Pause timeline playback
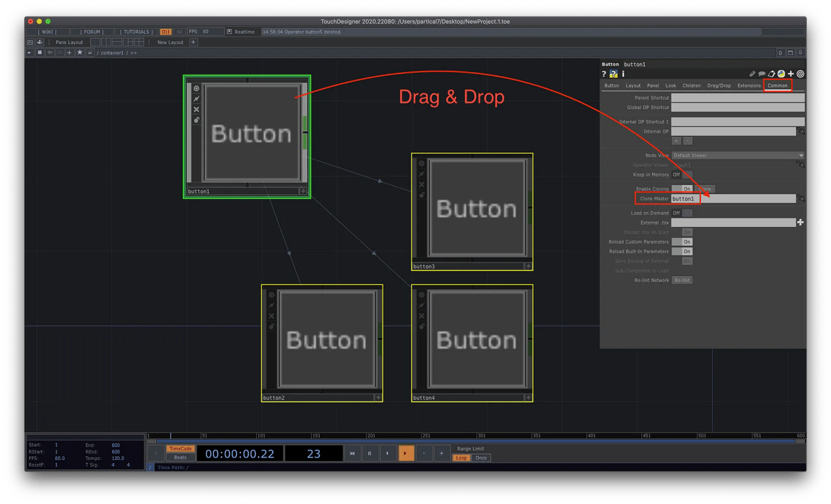This screenshot has height=504, width=831. [x=370, y=453]
